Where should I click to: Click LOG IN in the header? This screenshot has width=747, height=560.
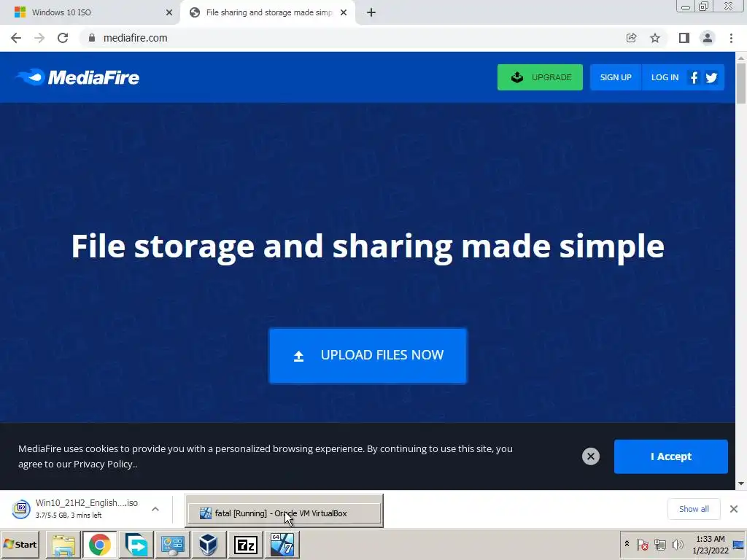(x=665, y=77)
